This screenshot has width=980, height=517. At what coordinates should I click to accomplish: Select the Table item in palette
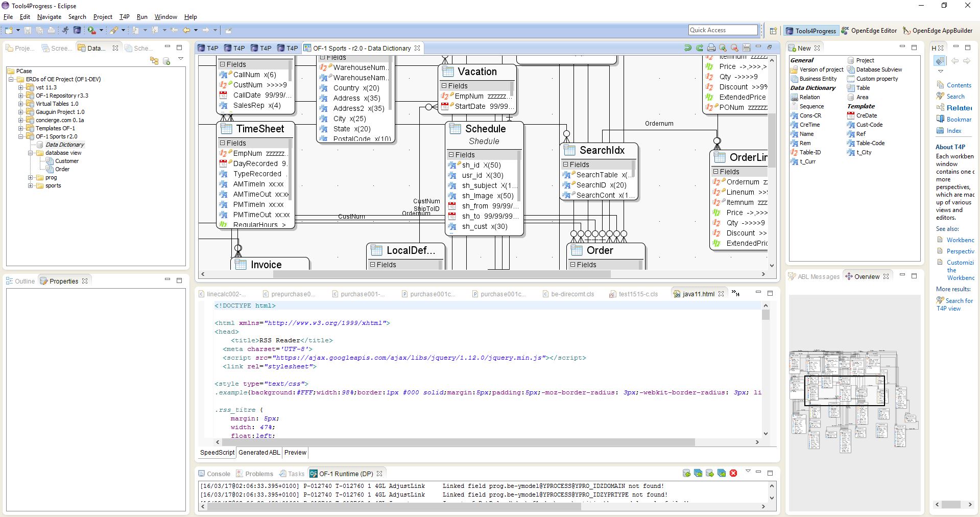click(858, 88)
